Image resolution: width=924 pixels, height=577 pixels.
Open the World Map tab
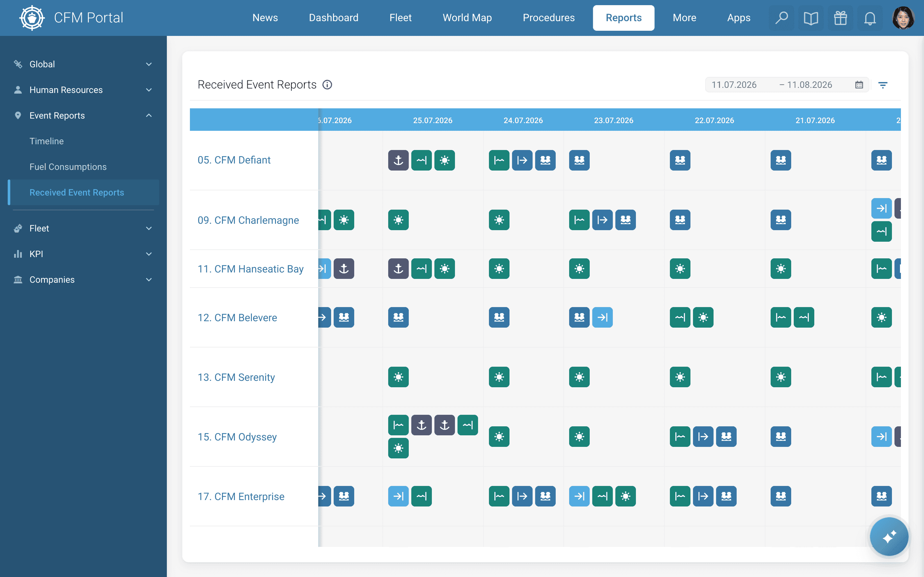point(467,18)
